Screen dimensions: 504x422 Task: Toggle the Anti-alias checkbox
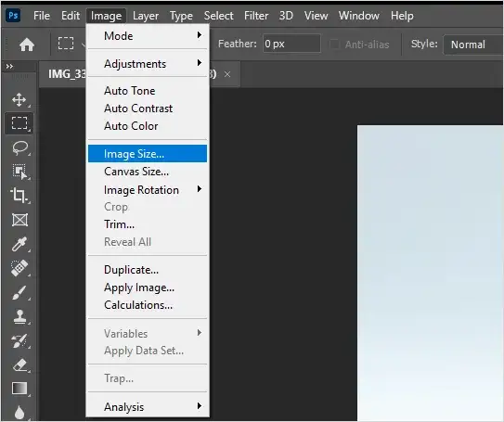pyautogui.click(x=334, y=44)
